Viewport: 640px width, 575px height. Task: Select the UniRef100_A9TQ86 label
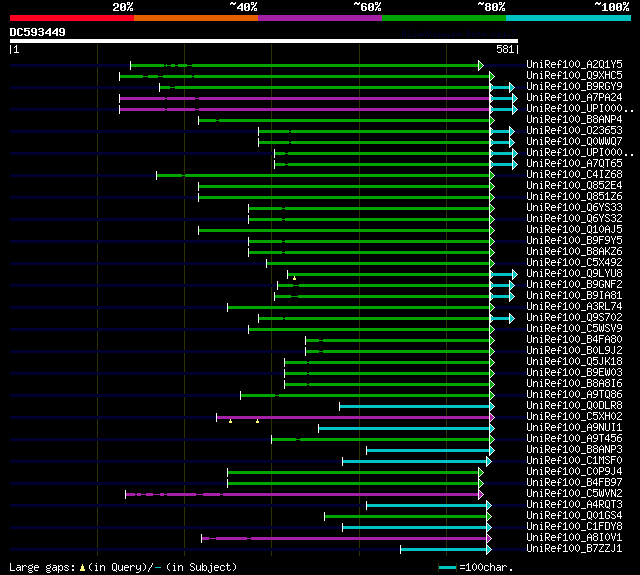574,395
